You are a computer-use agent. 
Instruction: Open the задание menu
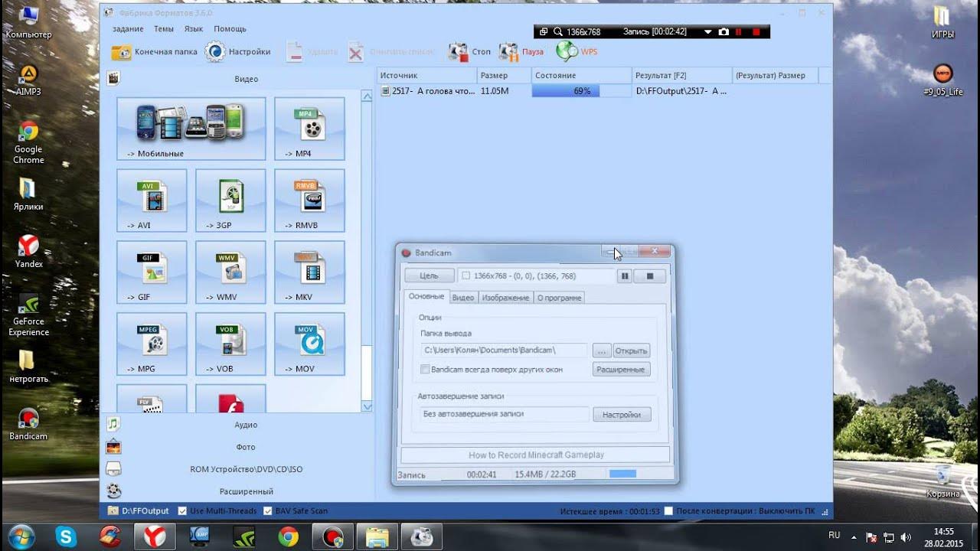point(128,28)
